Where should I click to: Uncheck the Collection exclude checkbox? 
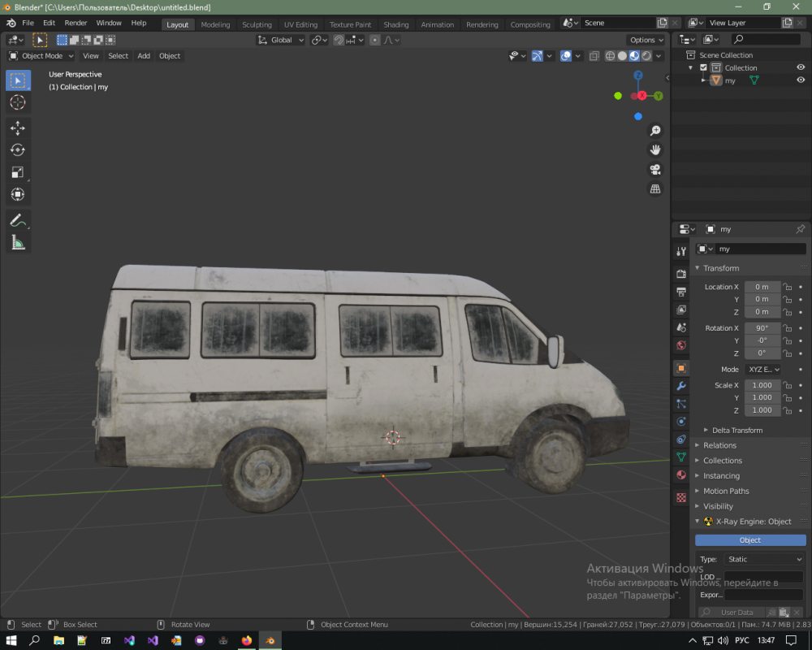pos(703,67)
